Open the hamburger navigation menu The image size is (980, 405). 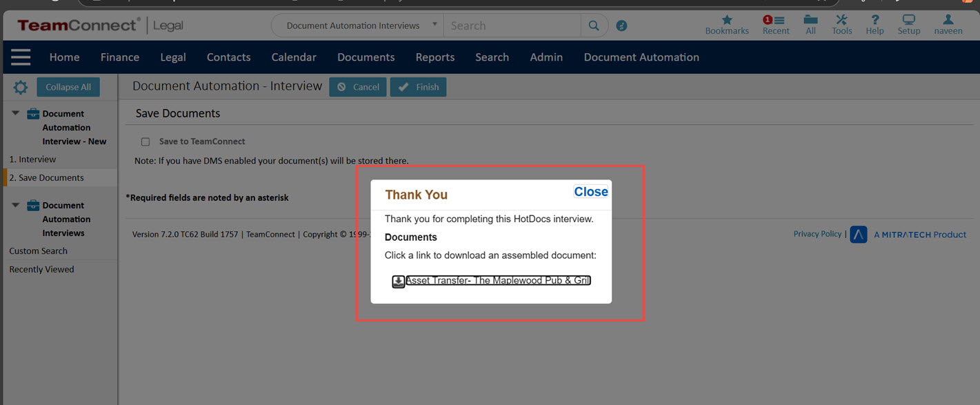pos(20,57)
